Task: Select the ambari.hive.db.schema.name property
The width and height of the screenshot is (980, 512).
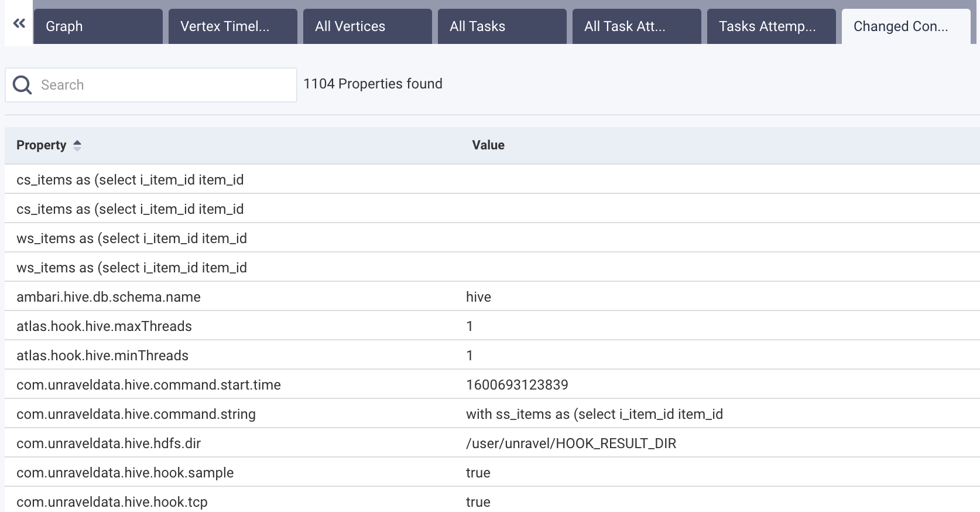Action: (x=108, y=297)
